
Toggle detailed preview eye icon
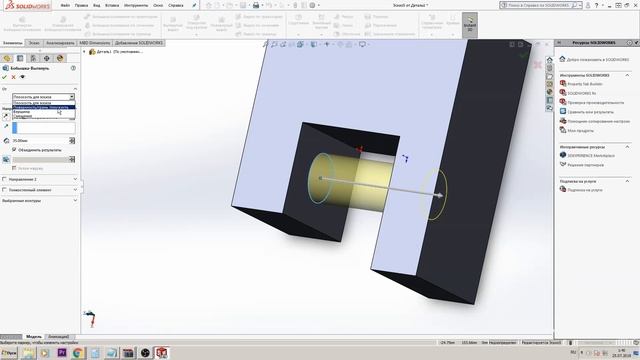pos(22,77)
